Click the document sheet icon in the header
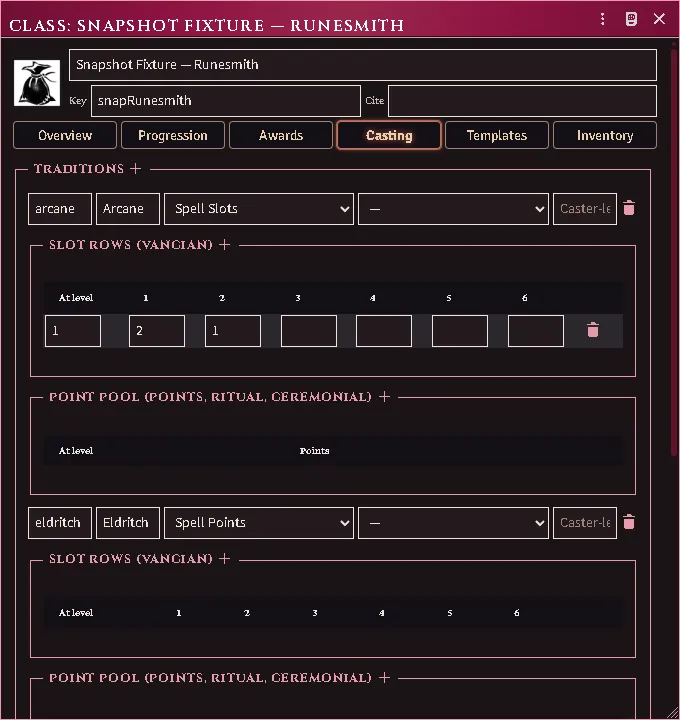This screenshot has width=680, height=720. 631,19
